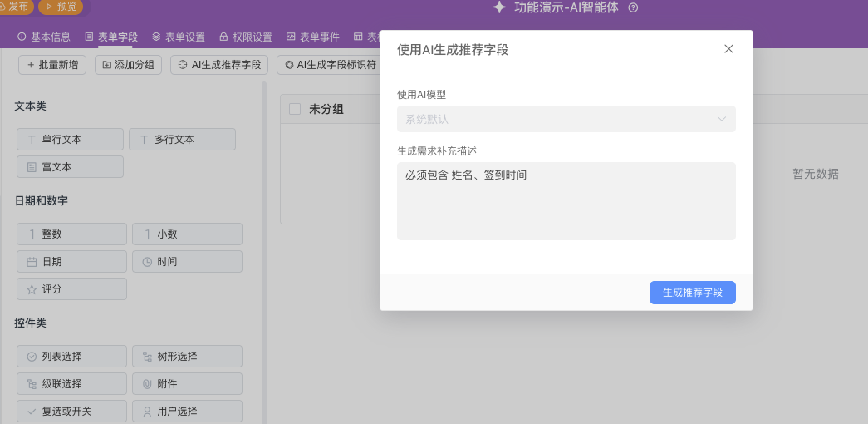
Task: Click the AI生成字段标识符 button
Action: point(328,65)
